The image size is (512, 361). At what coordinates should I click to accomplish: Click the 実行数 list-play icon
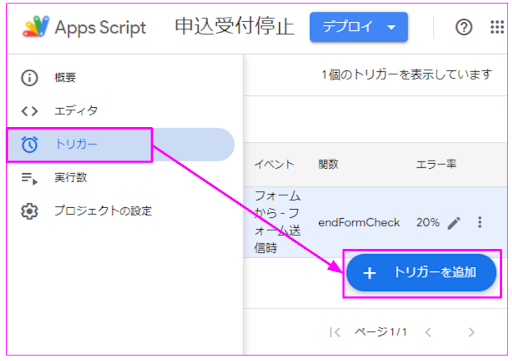coord(30,178)
